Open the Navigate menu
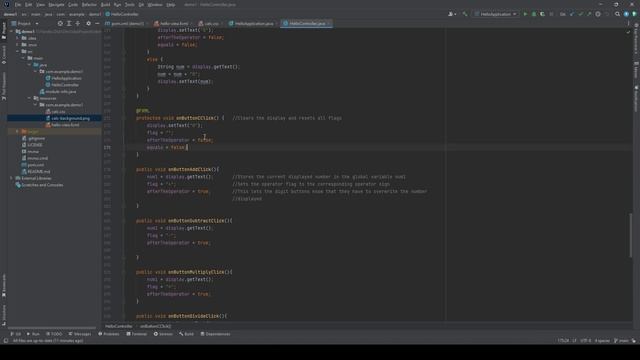This screenshot has width=640, height=360. point(56,4)
